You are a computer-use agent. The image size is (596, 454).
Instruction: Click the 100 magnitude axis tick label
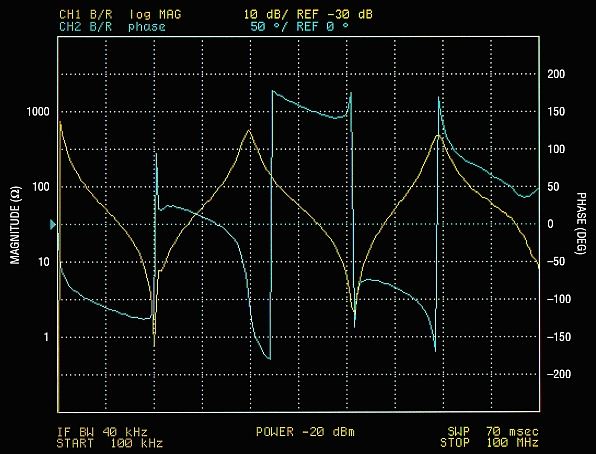coord(41,187)
